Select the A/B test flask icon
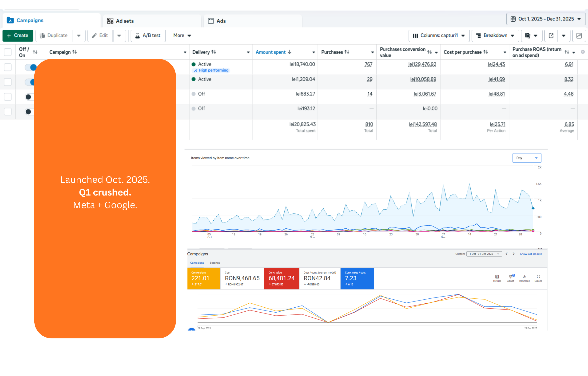 click(x=138, y=35)
